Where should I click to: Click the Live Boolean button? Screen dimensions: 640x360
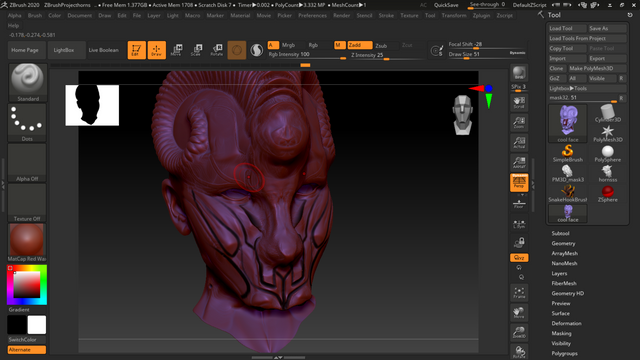tap(103, 50)
